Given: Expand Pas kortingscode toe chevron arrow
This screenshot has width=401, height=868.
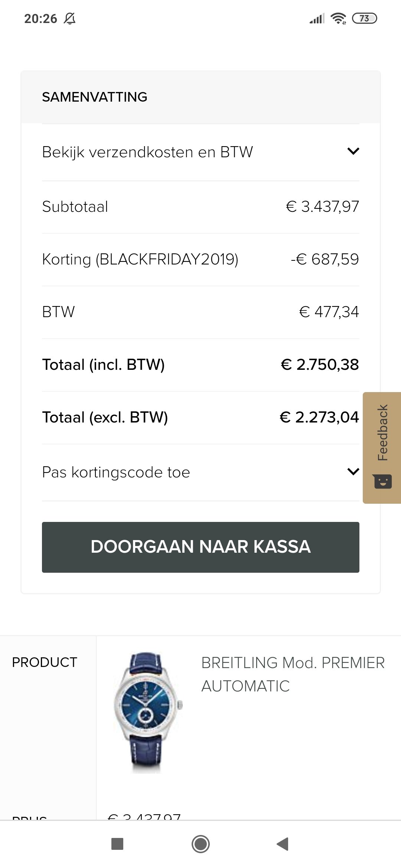Looking at the screenshot, I should click(353, 472).
